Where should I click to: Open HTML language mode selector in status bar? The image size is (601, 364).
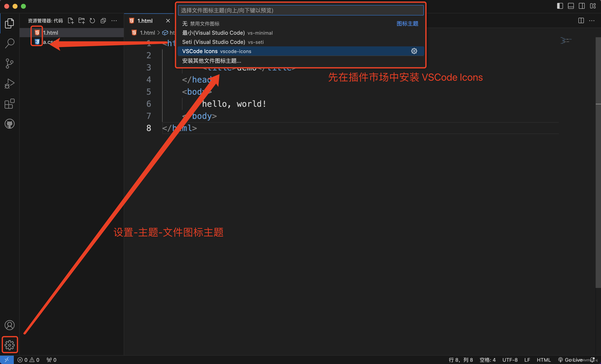click(544, 360)
